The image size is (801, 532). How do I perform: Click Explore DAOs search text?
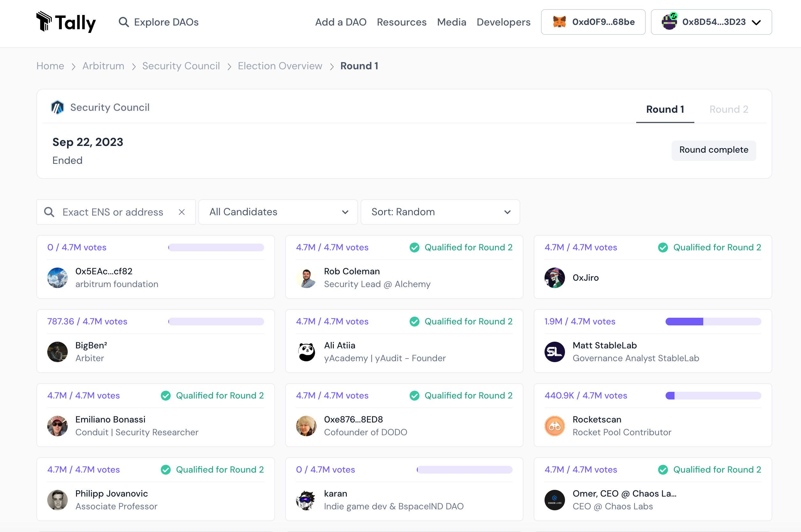tap(166, 22)
